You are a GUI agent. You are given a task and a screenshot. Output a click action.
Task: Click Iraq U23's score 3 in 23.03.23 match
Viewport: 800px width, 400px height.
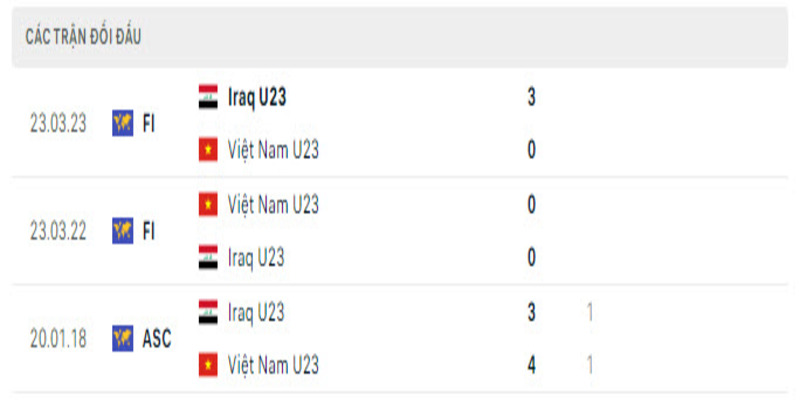coord(531,97)
